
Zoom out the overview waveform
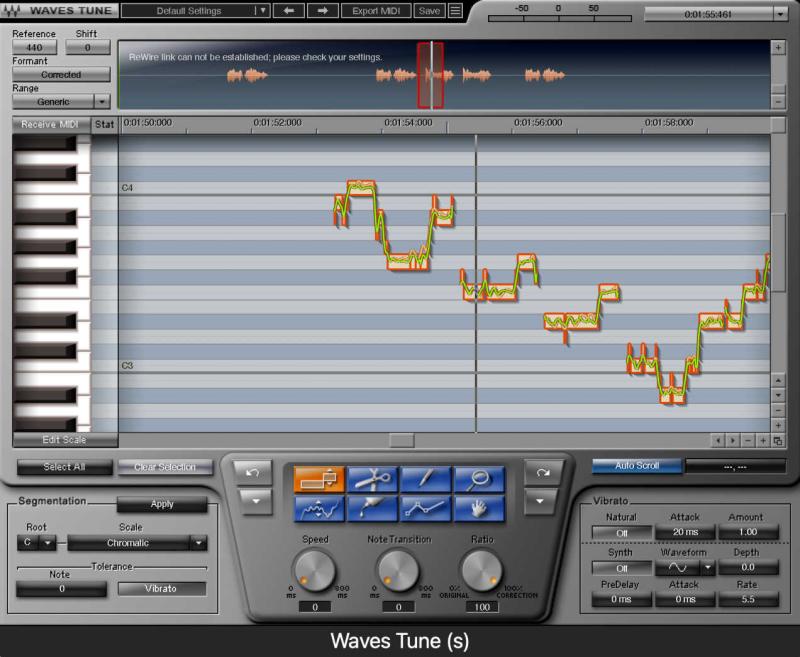pyautogui.click(x=778, y=102)
